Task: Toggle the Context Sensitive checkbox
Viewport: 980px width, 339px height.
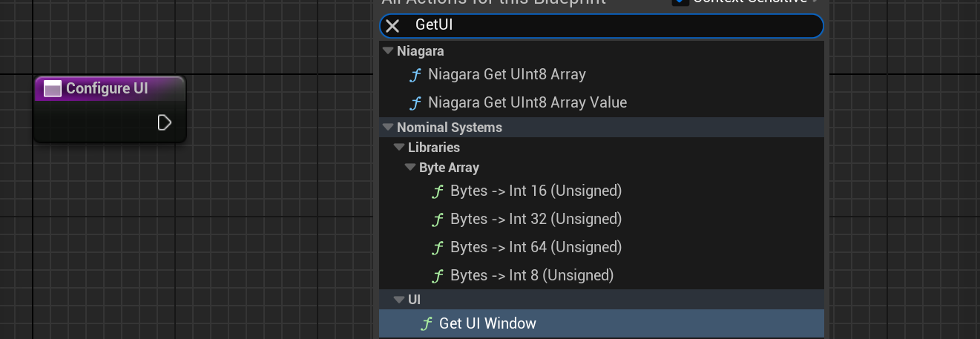Action: pos(679,2)
